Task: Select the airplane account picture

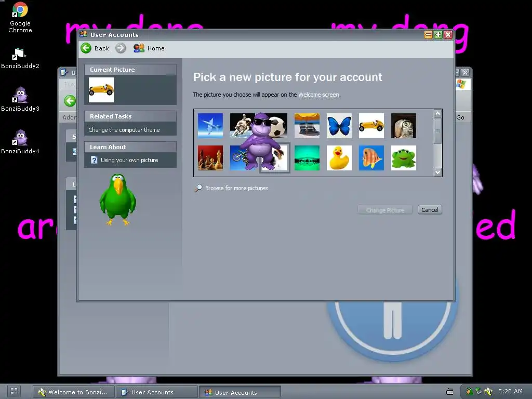Action: (210, 126)
